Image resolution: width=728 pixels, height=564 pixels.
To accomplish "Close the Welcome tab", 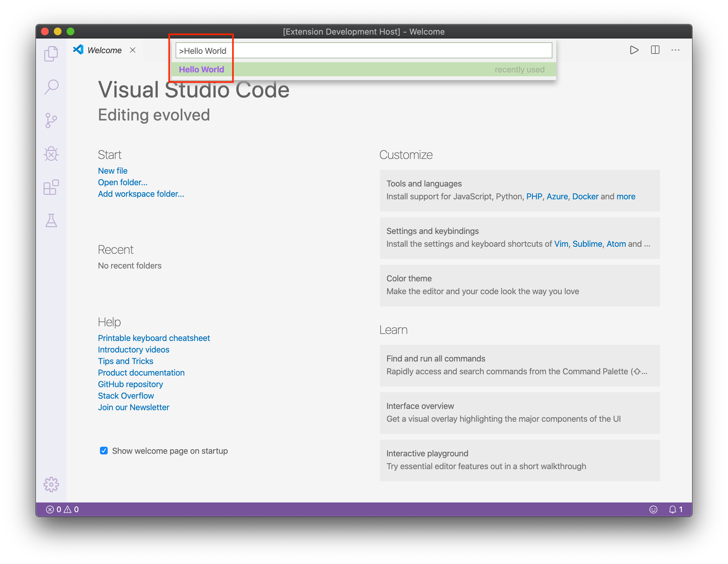I will (x=133, y=50).
